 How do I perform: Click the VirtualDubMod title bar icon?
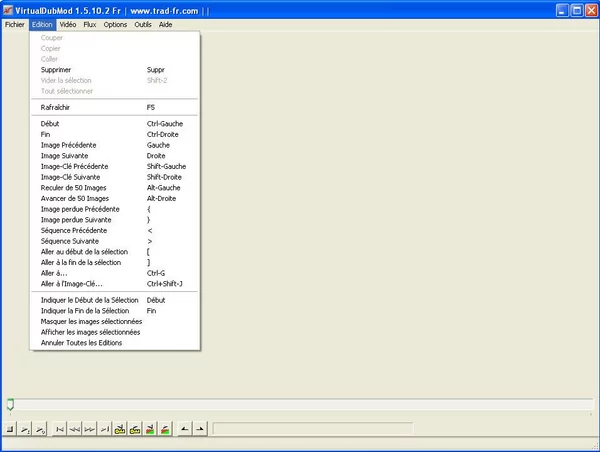pyautogui.click(x=8, y=10)
